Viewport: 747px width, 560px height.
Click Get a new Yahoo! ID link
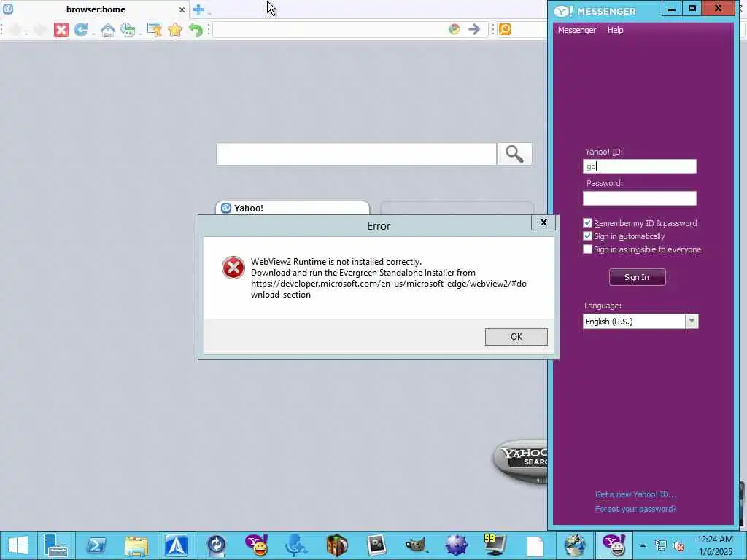tap(635, 494)
